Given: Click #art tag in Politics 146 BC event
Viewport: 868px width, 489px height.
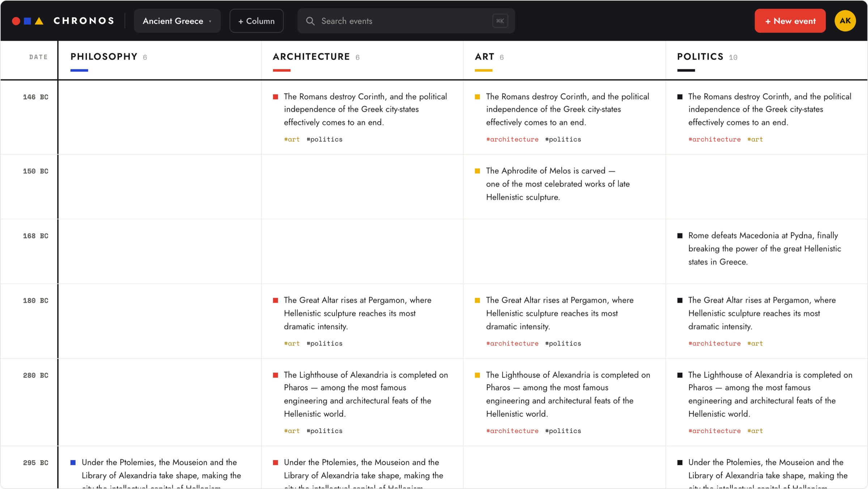Looking at the screenshot, I should point(755,140).
